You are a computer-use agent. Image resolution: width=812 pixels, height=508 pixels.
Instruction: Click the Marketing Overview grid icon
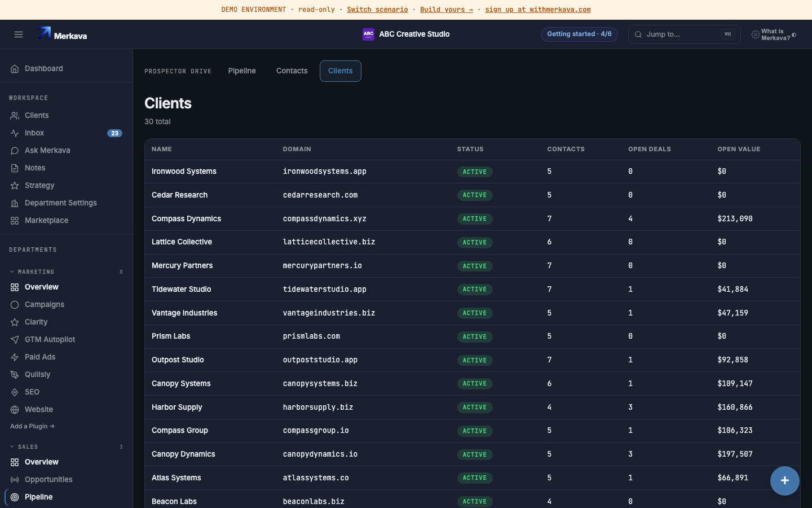[15, 287]
